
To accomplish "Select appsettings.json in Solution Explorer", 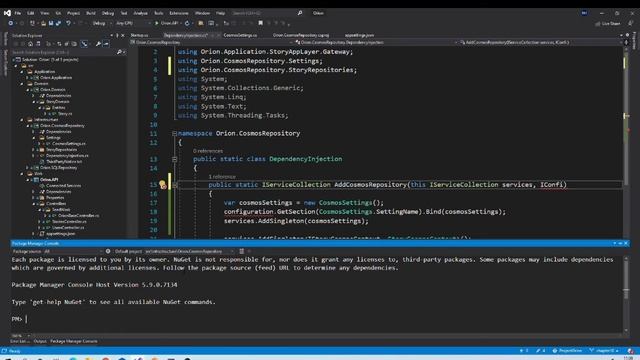I will [x=60, y=233].
